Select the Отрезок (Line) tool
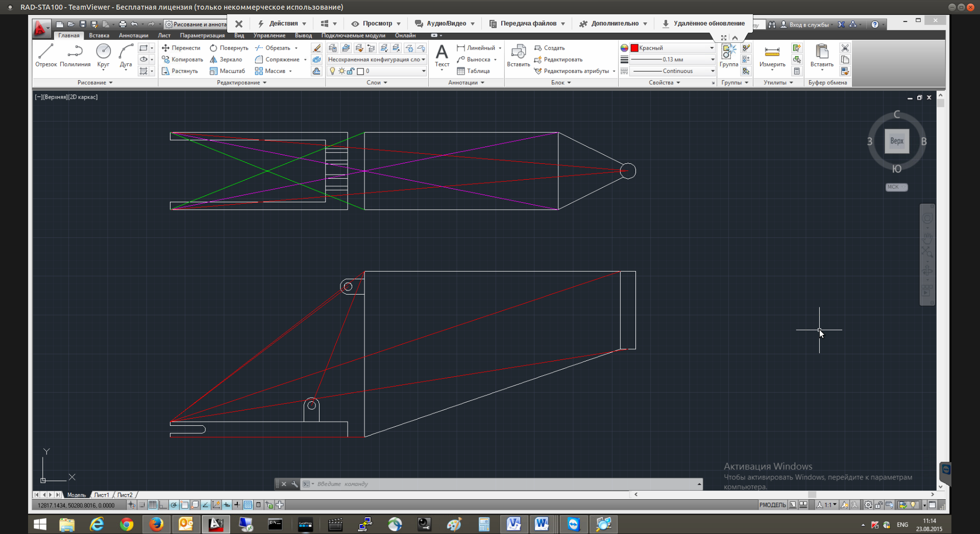This screenshot has height=534, width=980. [x=46, y=55]
